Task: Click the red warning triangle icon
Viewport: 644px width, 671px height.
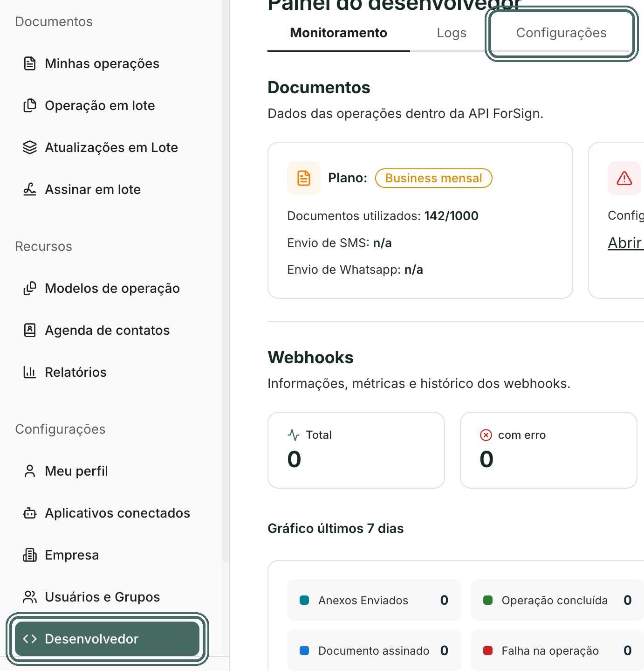Action: pos(624,178)
